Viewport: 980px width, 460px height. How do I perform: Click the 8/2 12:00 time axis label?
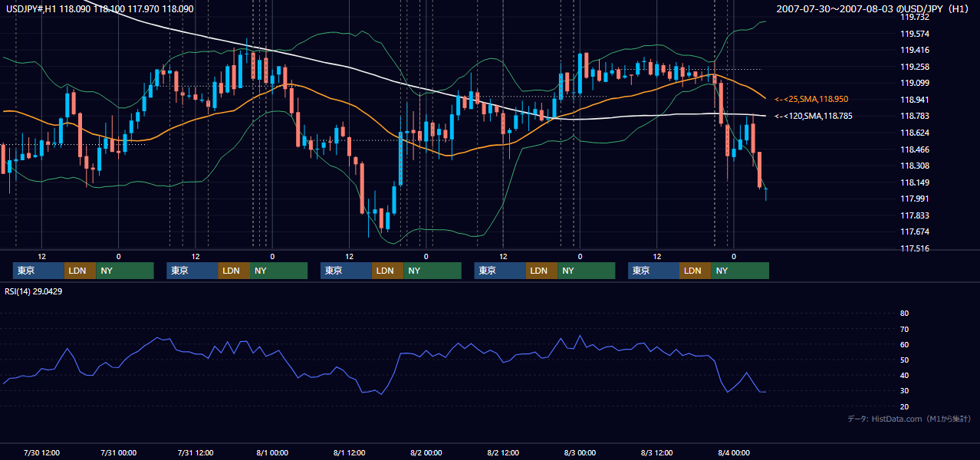coord(503,452)
